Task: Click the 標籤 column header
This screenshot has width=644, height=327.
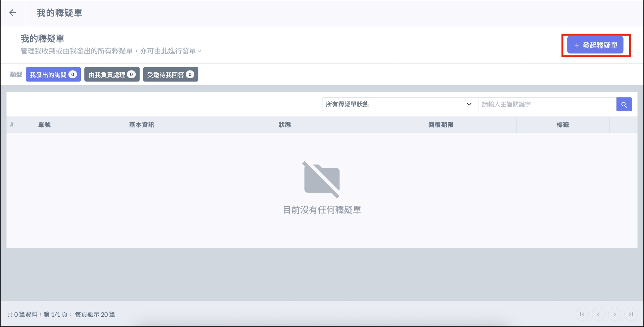Action: click(563, 125)
